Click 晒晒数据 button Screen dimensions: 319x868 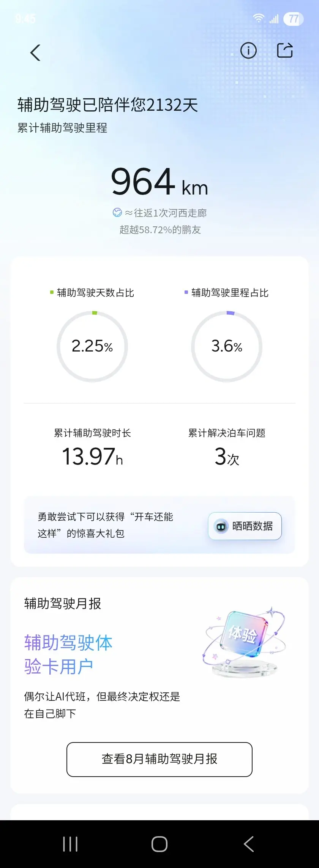(245, 526)
